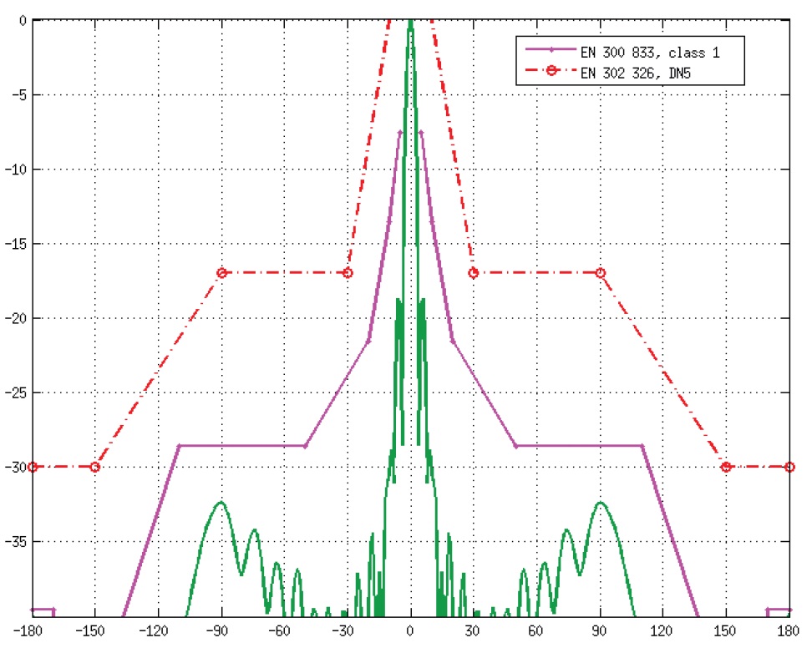Screen dimensions: 812x653
Task: Click x-axis label 90
Action: pos(599,631)
